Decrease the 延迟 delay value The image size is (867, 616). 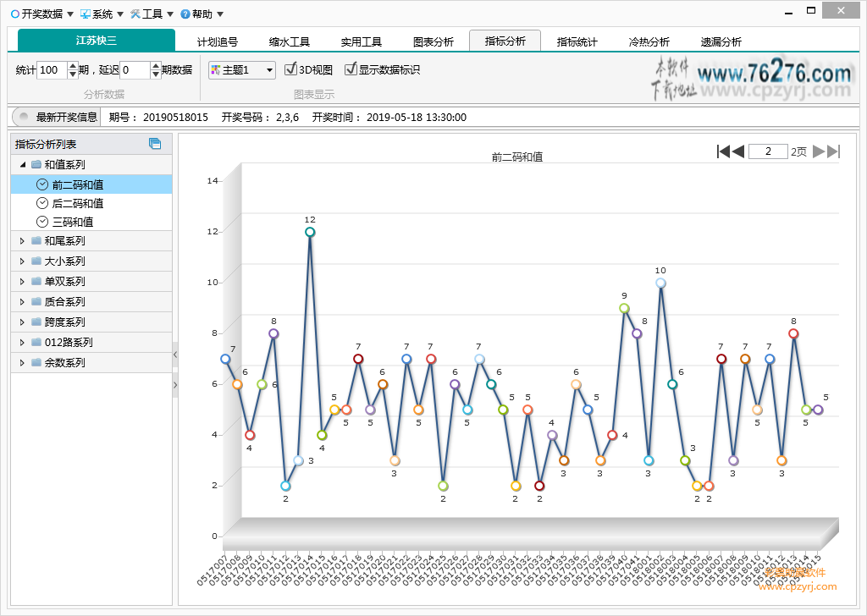(x=156, y=74)
